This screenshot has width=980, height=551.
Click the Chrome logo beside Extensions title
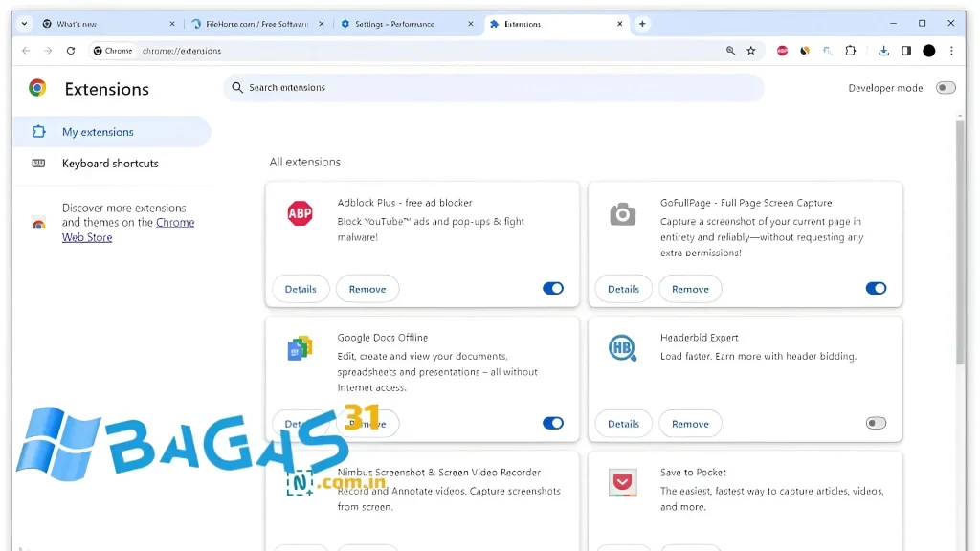pyautogui.click(x=37, y=88)
